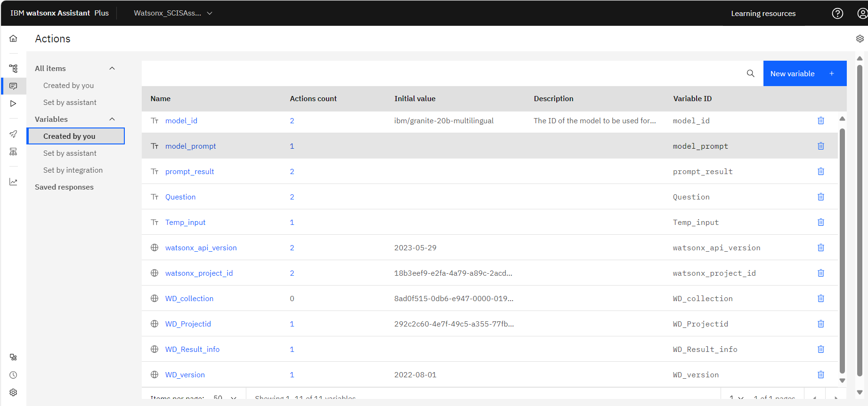Open the user profile icon
The width and height of the screenshot is (868, 406).
862,13
